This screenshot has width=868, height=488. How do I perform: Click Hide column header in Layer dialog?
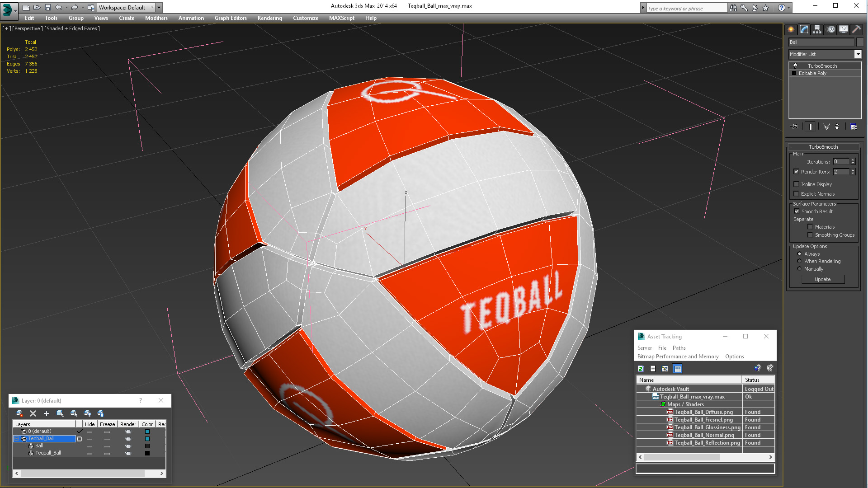[90, 424]
